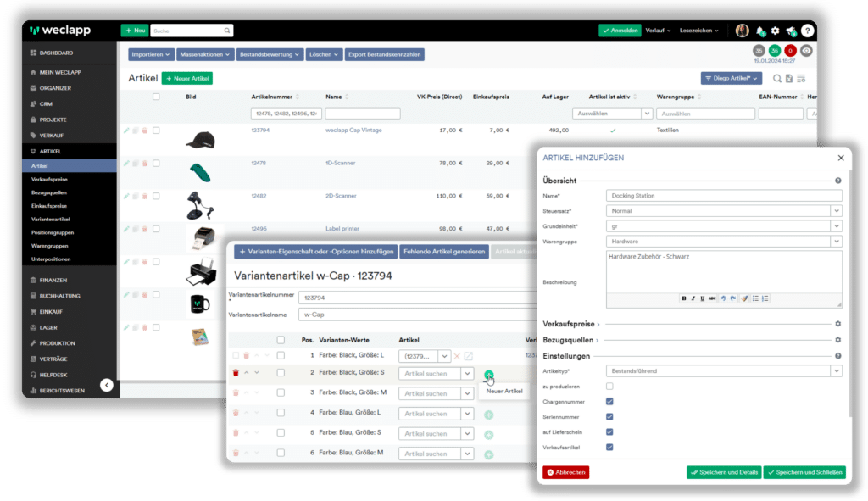Click the undo arrow in Beschreibung editor
This screenshot has width=868, height=501.
click(x=723, y=298)
